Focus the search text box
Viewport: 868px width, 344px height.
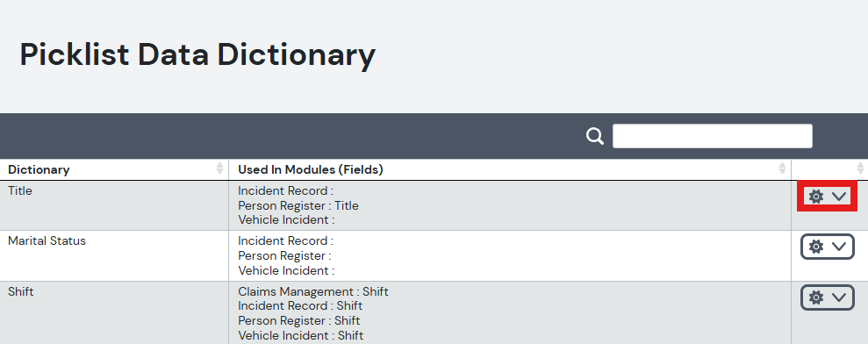click(713, 136)
